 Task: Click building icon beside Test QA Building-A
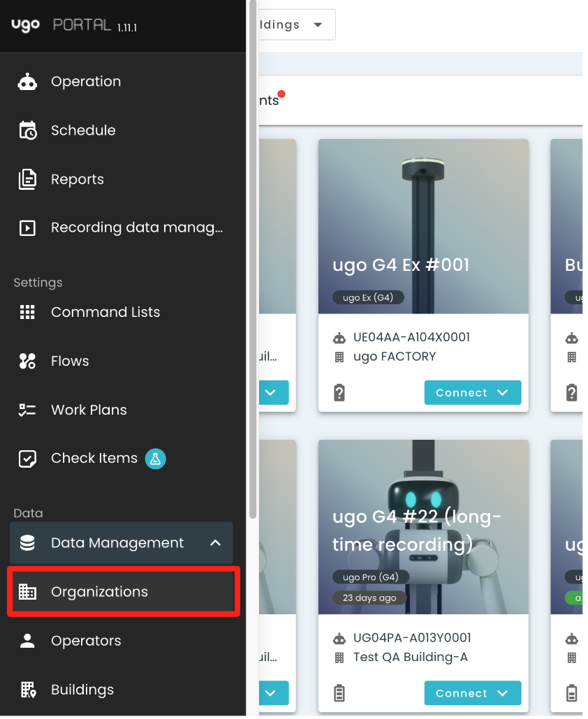pos(339,658)
